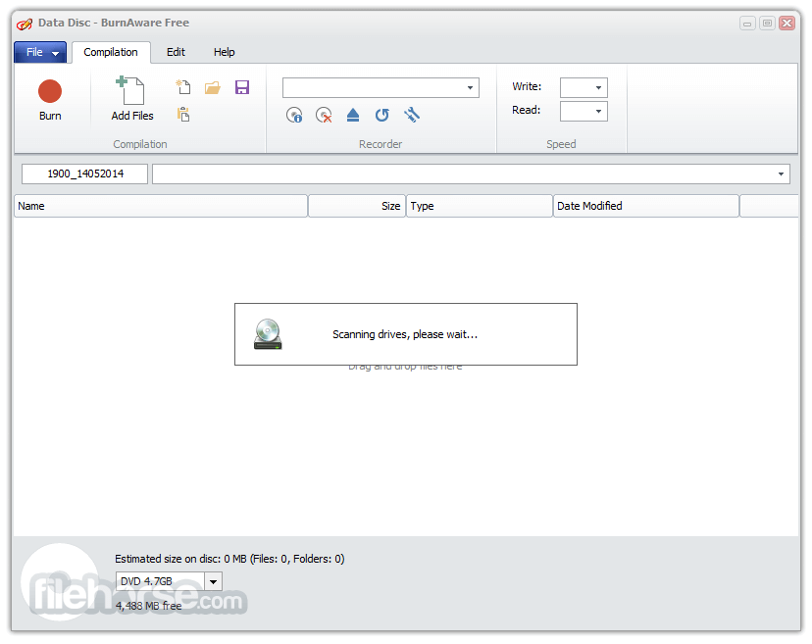Open a saved compilation via the folder icon
The width and height of the screenshot is (812, 644).
click(x=213, y=87)
